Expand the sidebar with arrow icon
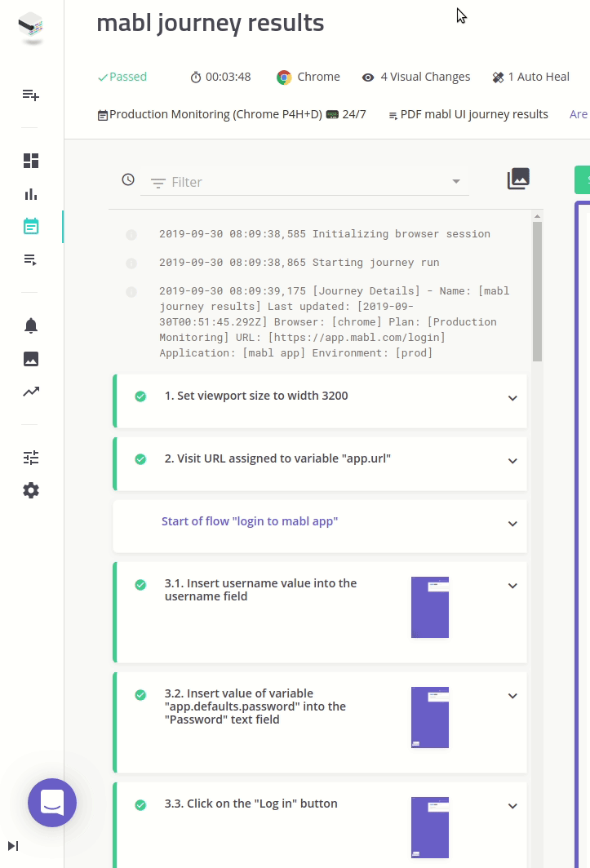 coord(13,846)
